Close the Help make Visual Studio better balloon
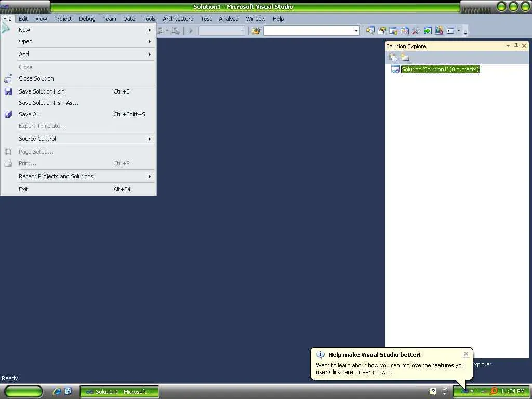The width and height of the screenshot is (532, 399). point(466,354)
